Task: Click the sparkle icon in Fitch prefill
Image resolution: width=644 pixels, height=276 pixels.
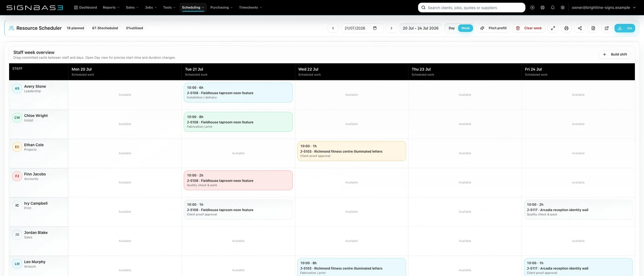Action: [482, 28]
